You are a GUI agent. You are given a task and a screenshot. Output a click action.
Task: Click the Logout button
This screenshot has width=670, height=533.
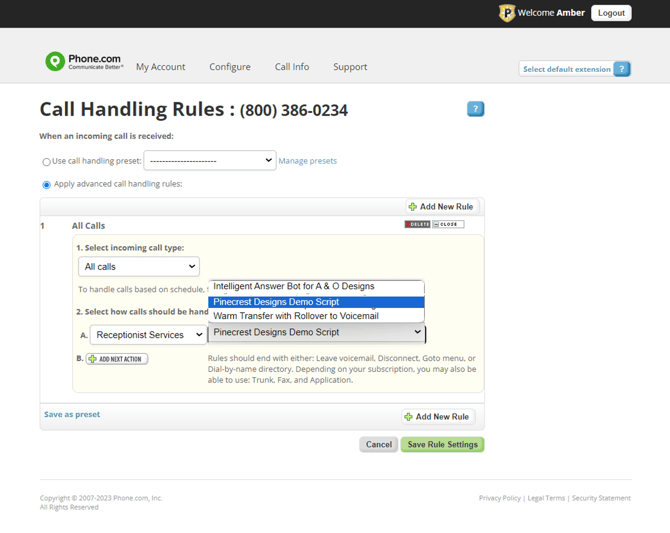click(x=611, y=13)
